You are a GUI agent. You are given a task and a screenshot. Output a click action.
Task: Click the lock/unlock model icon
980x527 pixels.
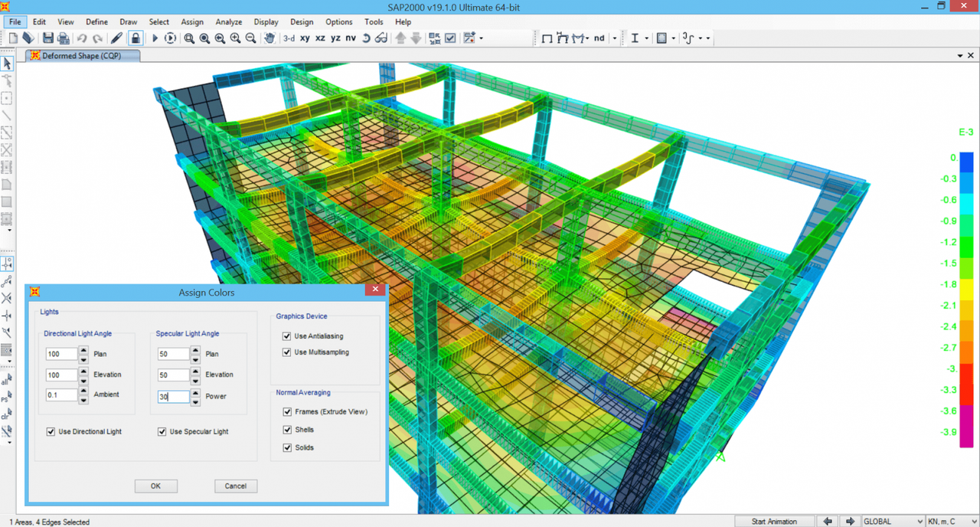click(x=136, y=38)
